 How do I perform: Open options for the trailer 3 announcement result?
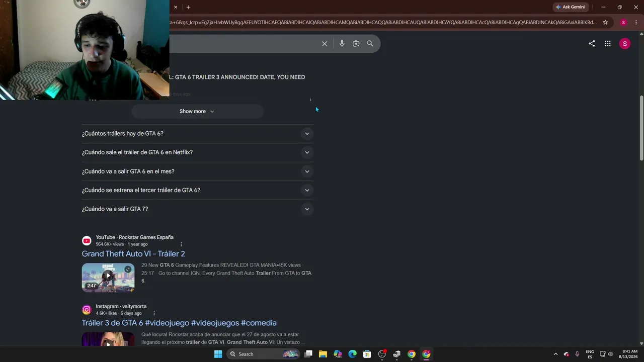(310, 100)
